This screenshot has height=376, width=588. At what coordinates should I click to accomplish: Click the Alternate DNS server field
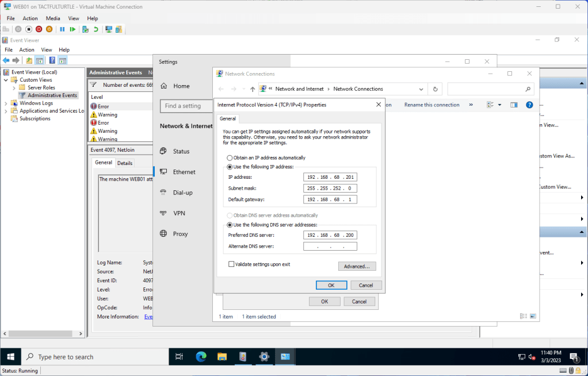330,247
